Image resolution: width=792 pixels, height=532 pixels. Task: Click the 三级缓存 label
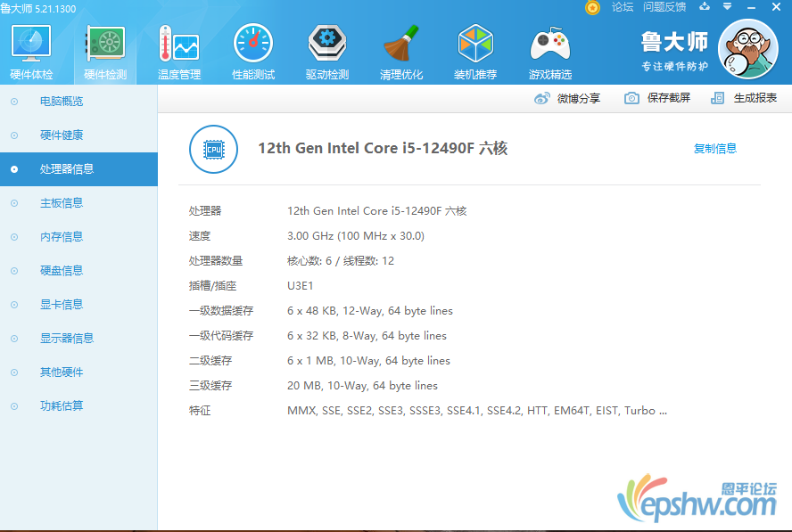coord(210,386)
